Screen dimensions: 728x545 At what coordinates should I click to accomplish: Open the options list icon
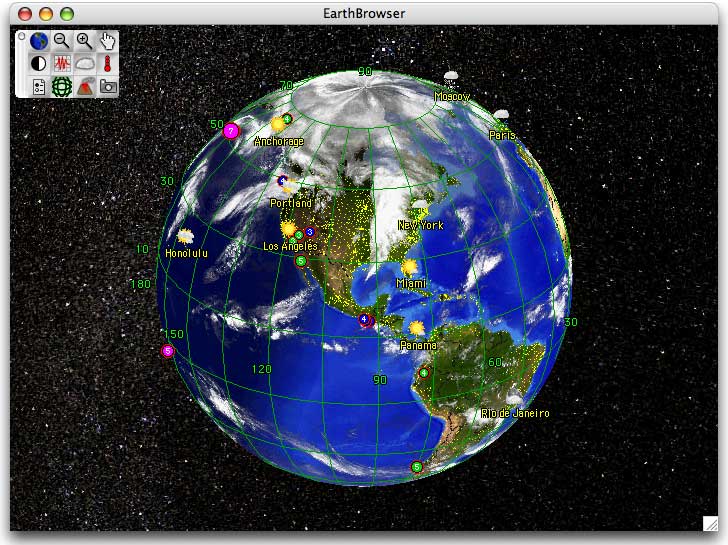click(39, 86)
